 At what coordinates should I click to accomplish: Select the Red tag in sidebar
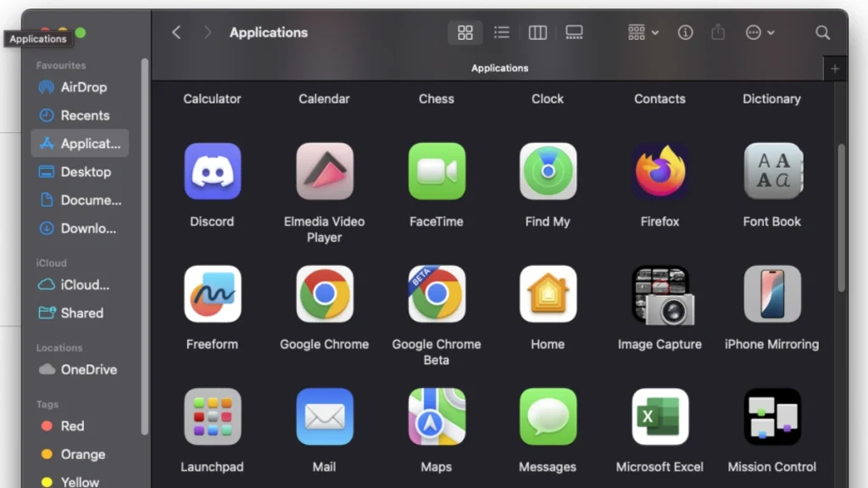tap(72, 426)
